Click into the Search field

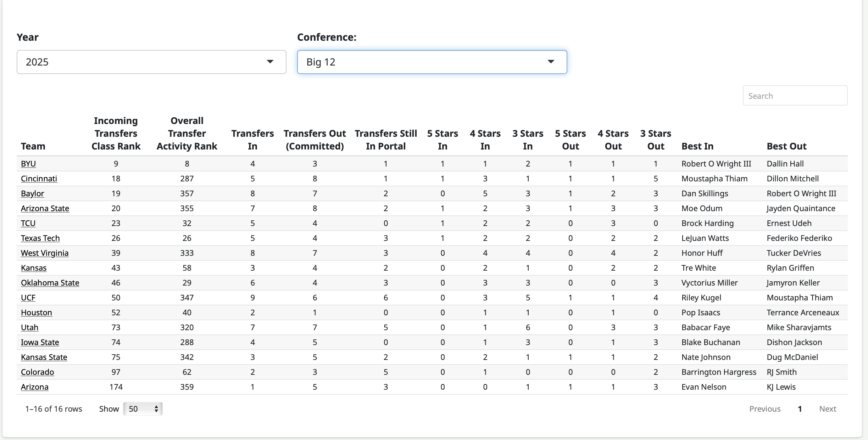[795, 96]
